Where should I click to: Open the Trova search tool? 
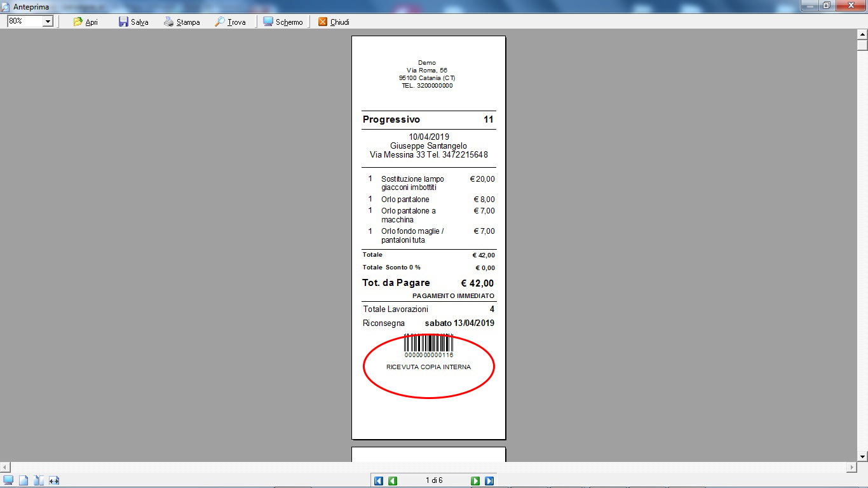[x=230, y=22]
